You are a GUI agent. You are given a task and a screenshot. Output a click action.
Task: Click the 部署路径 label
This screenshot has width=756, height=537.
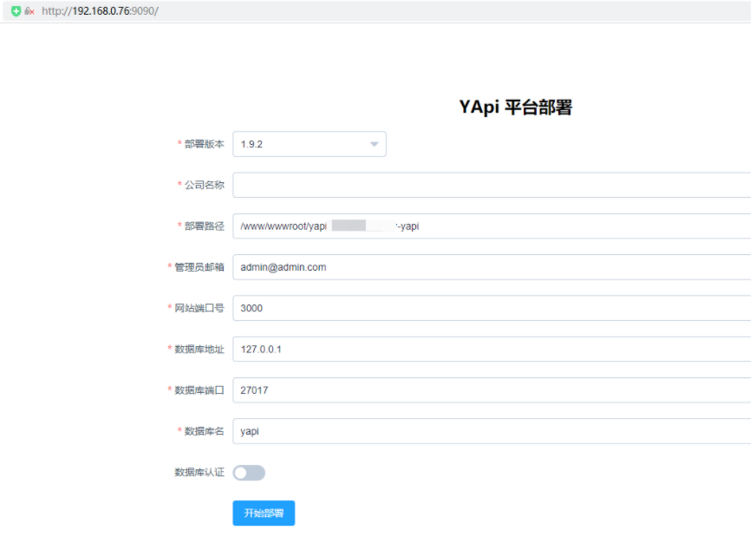[x=205, y=226]
